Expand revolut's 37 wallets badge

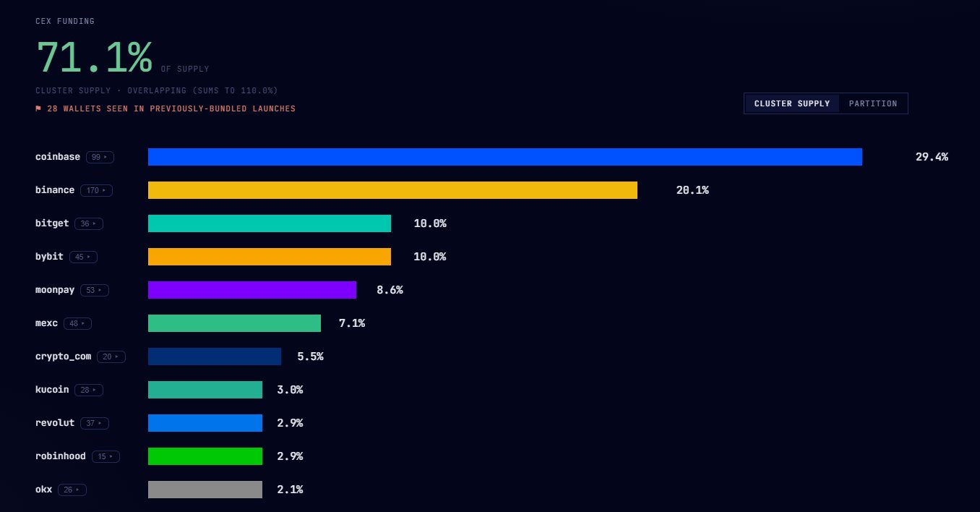point(95,423)
